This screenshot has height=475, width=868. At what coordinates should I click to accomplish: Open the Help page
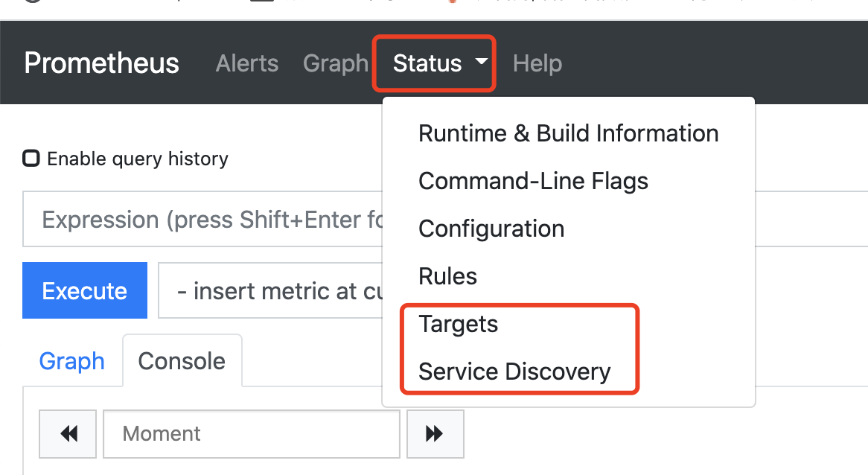(537, 63)
